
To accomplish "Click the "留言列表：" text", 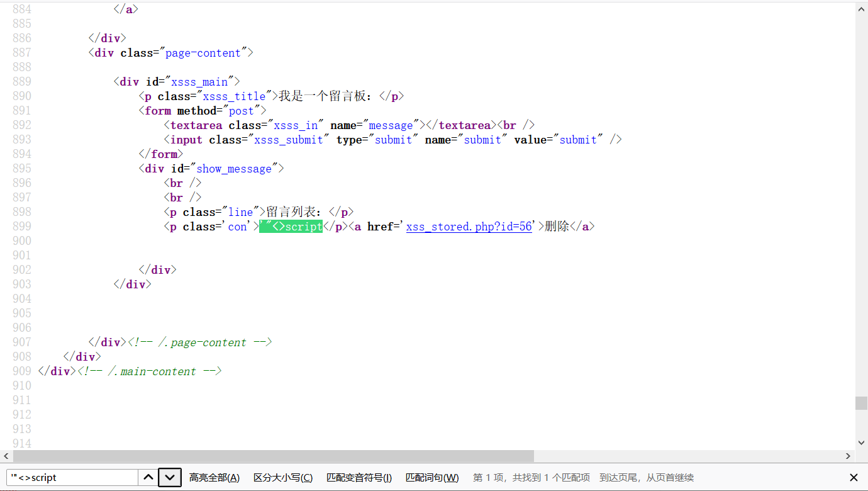I will tap(298, 212).
